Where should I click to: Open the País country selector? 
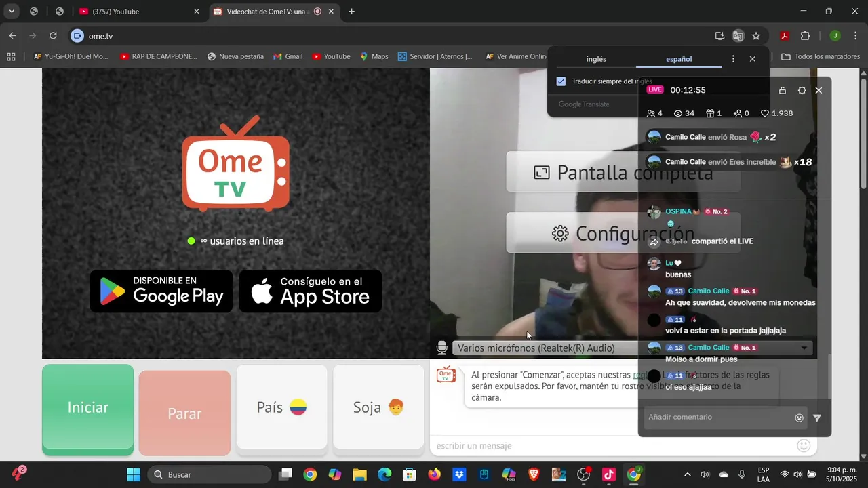pos(281,407)
